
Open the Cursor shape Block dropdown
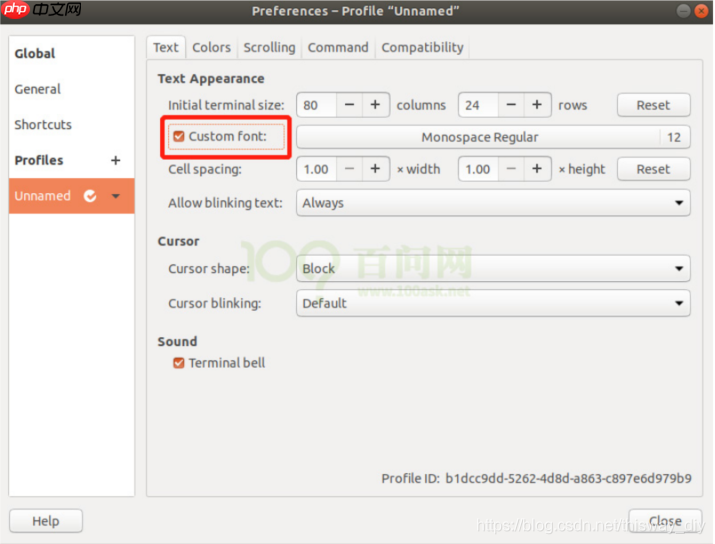click(493, 268)
